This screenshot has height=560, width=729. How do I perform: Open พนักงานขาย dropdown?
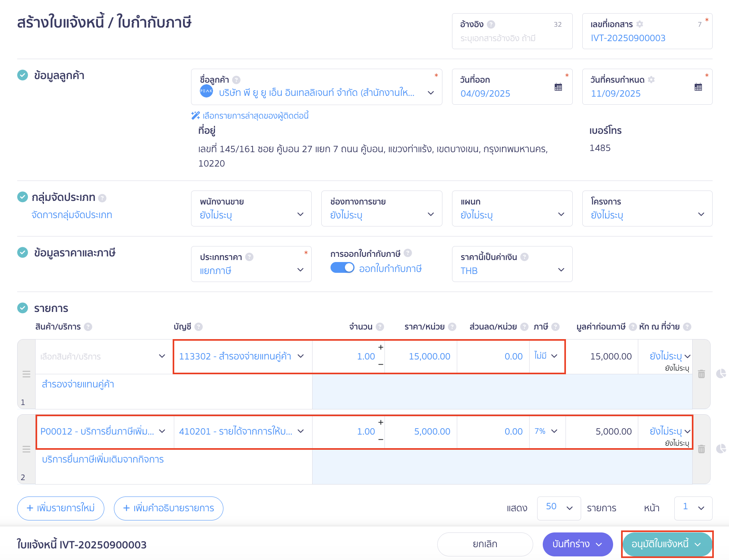(251, 209)
